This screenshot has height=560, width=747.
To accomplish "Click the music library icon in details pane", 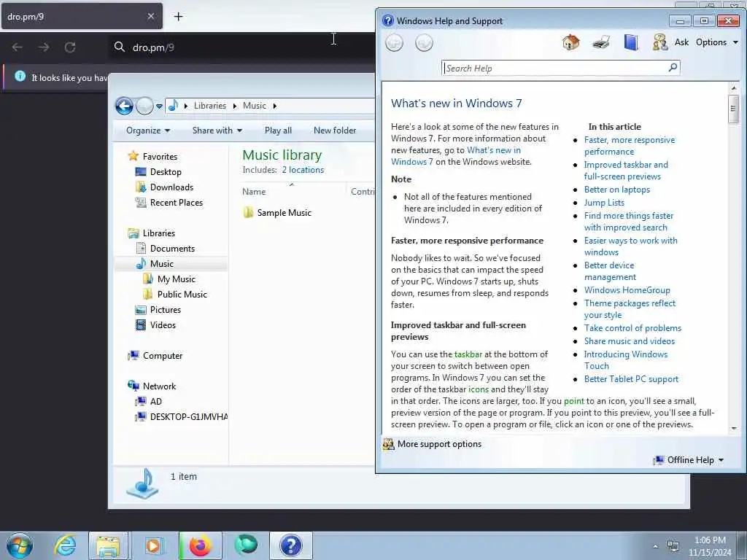I will click(x=142, y=484).
